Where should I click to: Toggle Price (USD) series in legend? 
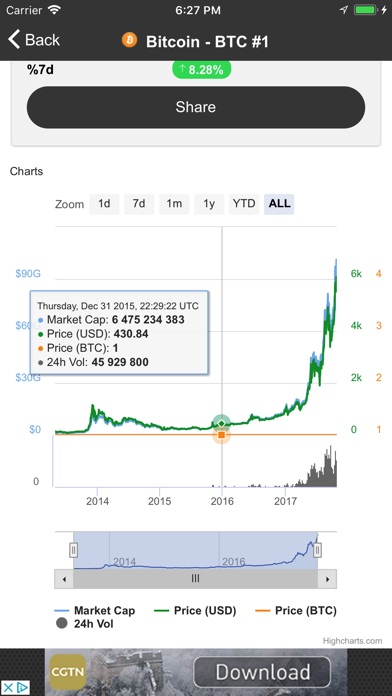[x=195, y=610]
